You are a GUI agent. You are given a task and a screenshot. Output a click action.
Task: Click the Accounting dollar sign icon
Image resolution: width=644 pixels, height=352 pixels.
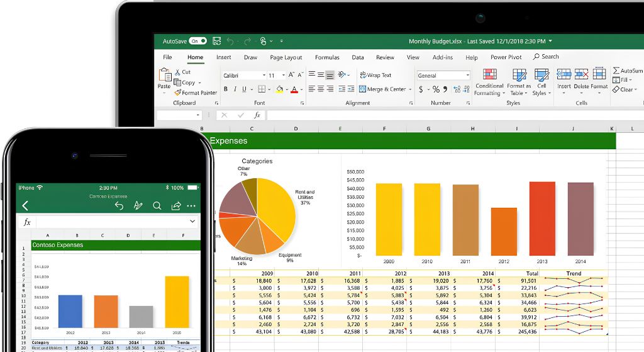point(421,89)
